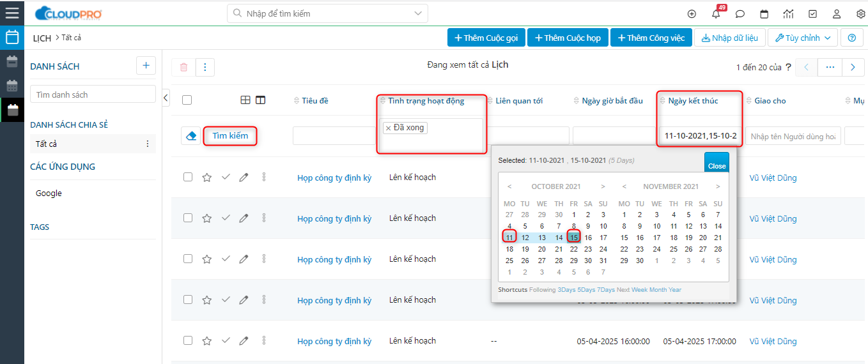The width and height of the screenshot is (868, 364).
Task: Tick the select-all checkbox in header
Action: (187, 100)
